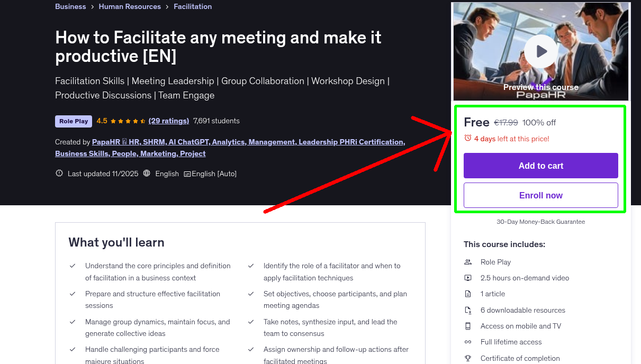This screenshot has height=364, width=641.
Task: Click the certificate of completion icon
Action: tap(468, 358)
